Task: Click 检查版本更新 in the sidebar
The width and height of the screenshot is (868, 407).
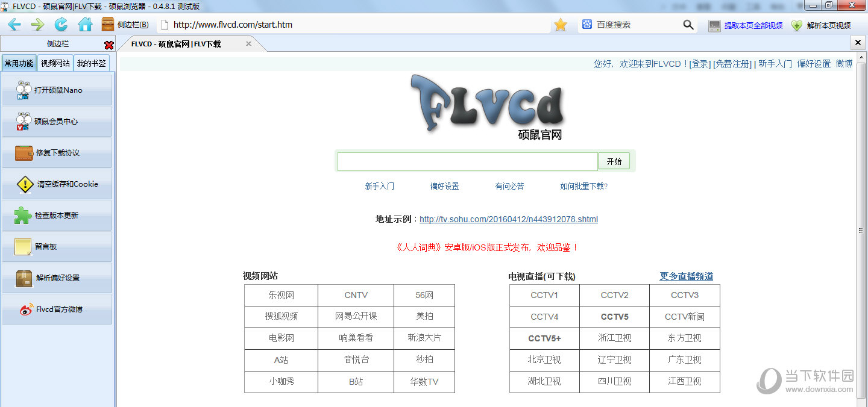Action: (x=57, y=215)
